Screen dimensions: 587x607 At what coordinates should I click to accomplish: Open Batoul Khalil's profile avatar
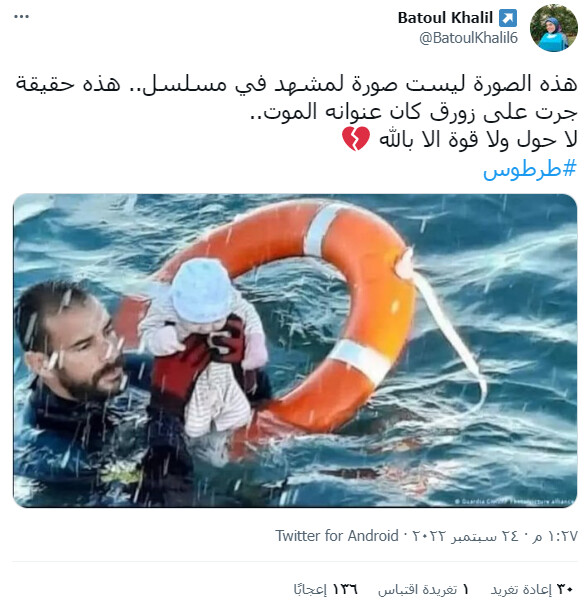coord(554,28)
